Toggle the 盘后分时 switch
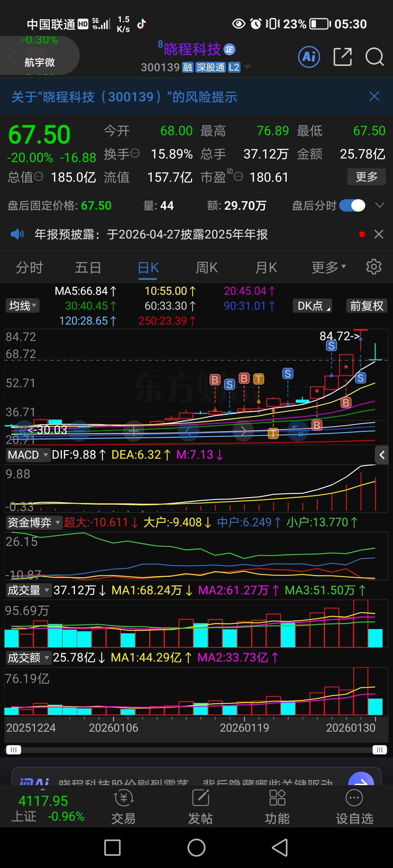 pos(352,205)
